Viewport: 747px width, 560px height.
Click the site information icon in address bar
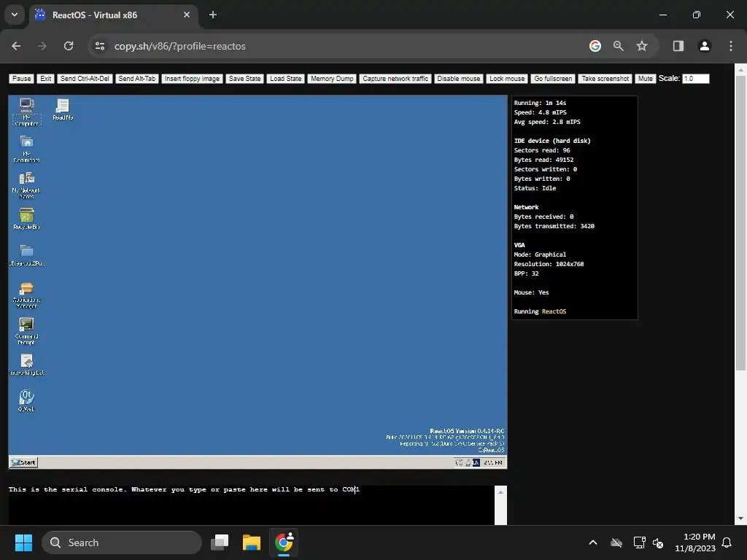[100, 46]
